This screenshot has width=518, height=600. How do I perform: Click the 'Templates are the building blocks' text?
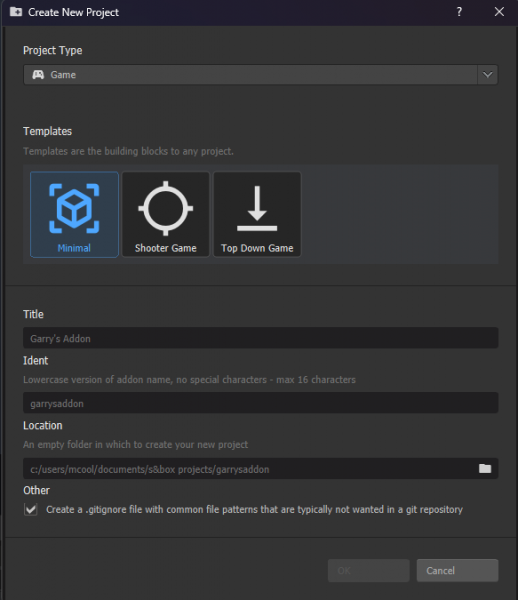(x=128, y=151)
